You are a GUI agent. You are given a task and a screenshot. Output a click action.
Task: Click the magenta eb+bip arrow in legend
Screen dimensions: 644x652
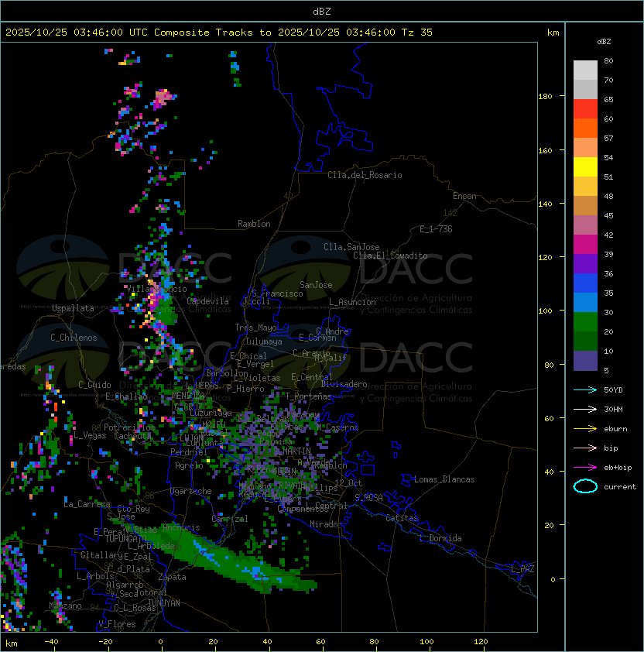(x=585, y=468)
